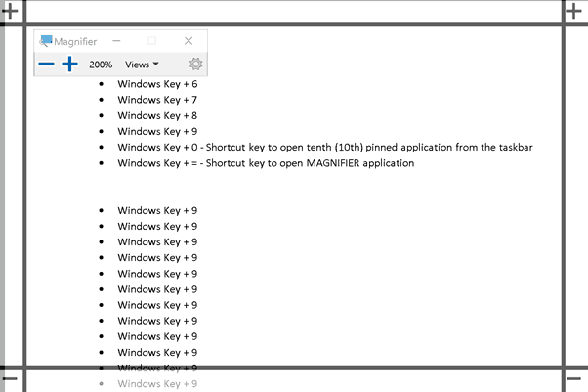
Task: Click the 200% zoom level value
Action: pyautogui.click(x=101, y=65)
